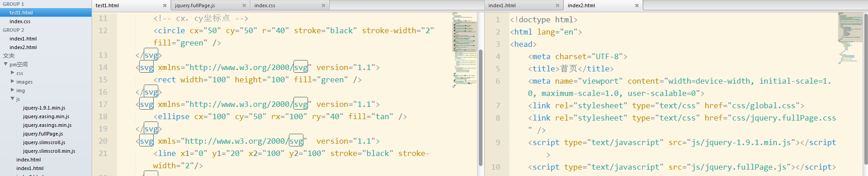This screenshot has width=868, height=176.
Task: Place cursor on the circle tag line
Action: 294,30
